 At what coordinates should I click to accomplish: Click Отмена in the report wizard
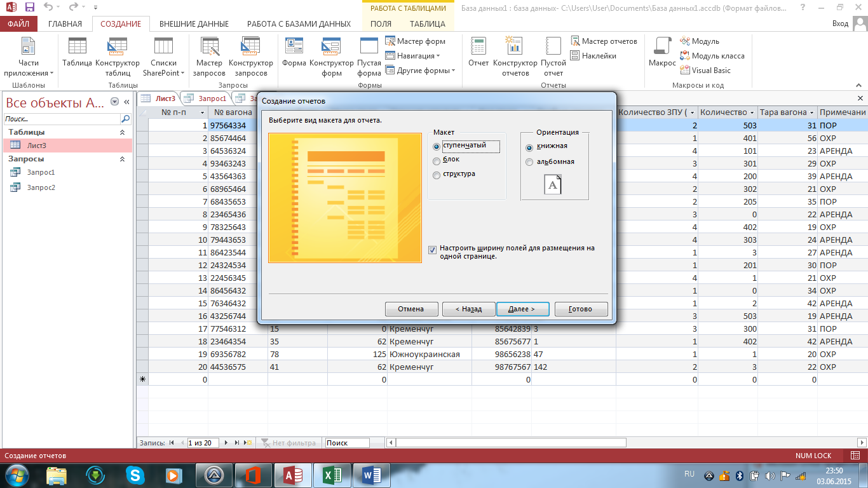pos(411,309)
